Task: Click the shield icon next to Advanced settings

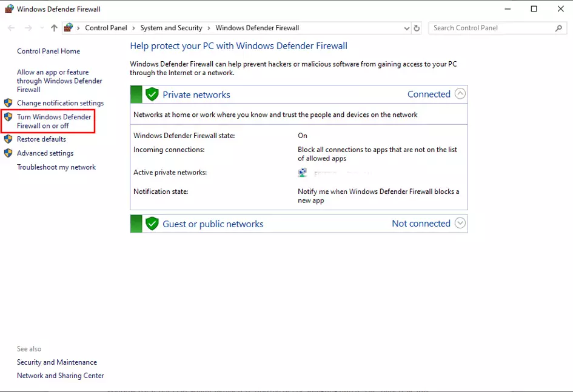Action: coord(8,153)
